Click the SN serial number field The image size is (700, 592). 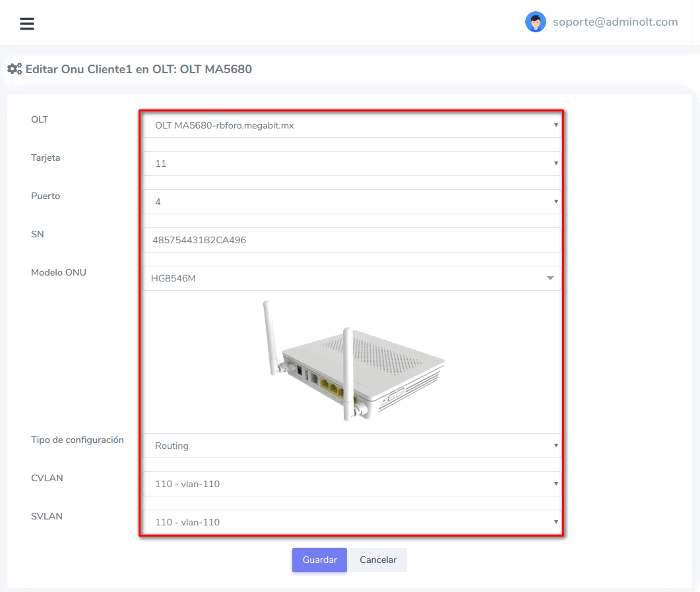[x=352, y=240]
